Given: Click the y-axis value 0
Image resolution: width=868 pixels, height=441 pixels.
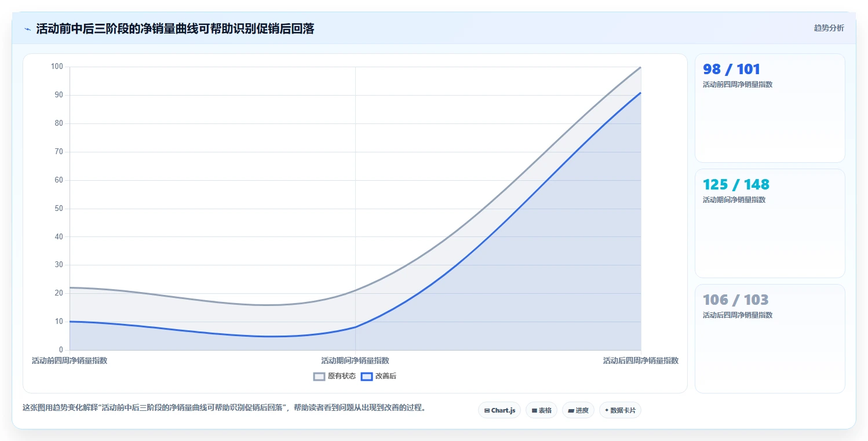Looking at the screenshot, I should (x=61, y=350).
